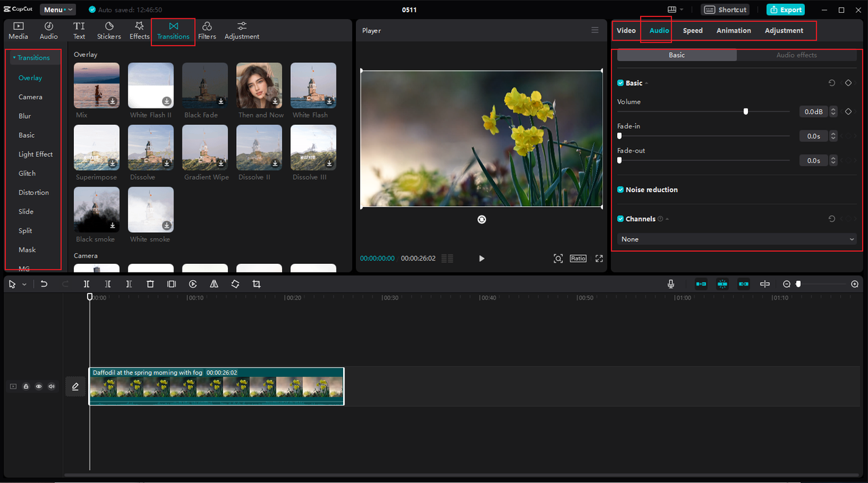Click the Export button
Screen dimensions: 868x483
coord(785,9)
